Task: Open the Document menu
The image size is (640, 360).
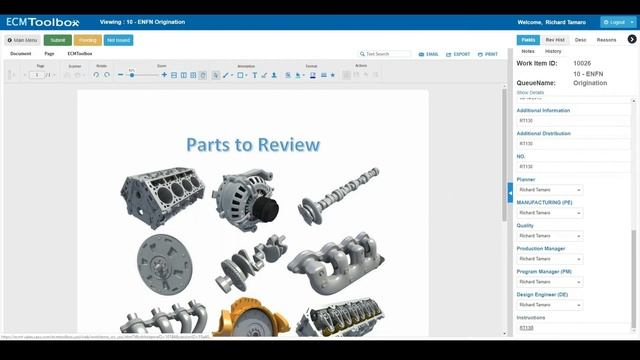Action: click(x=20, y=53)
